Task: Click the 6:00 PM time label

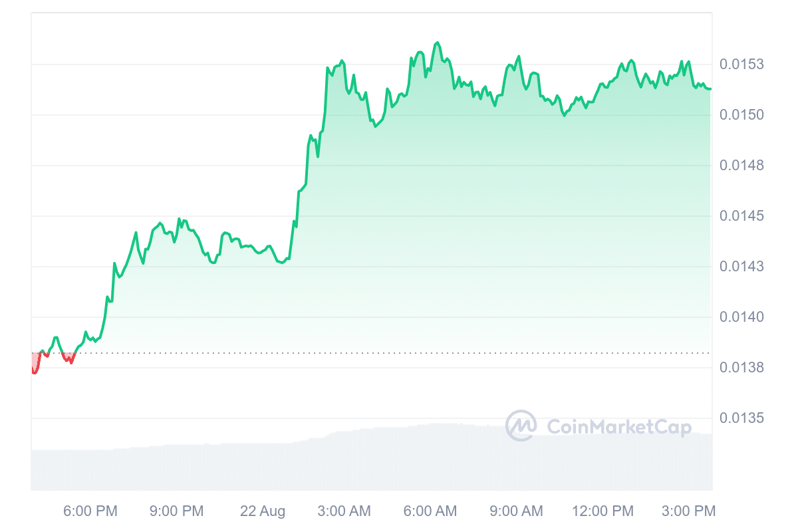Action: (x=90, y=511)
